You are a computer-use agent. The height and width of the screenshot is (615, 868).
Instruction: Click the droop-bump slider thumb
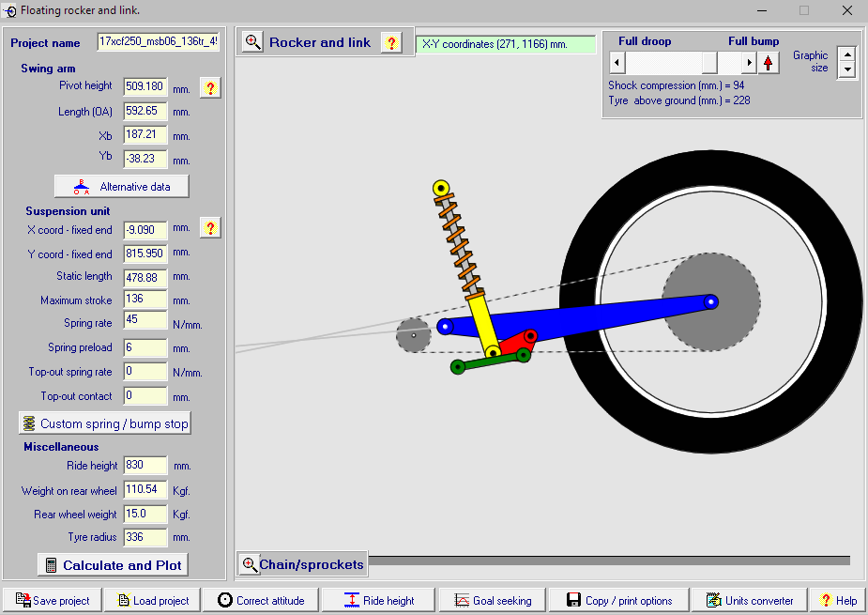[710, 63]
